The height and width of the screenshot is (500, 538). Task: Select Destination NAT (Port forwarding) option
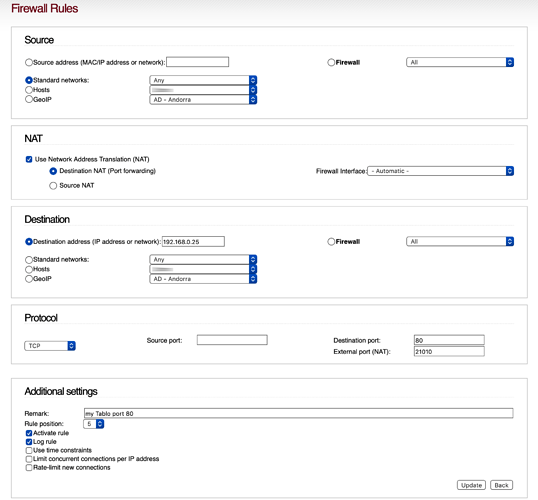(x=53, y=171)
